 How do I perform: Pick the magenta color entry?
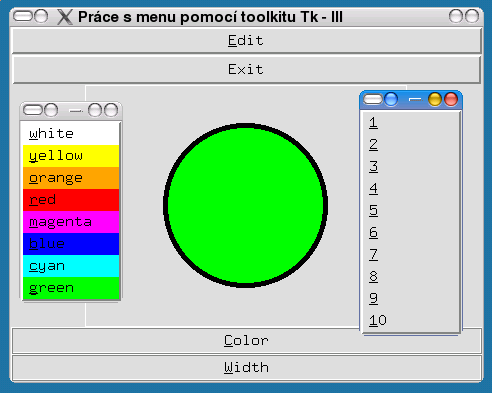[71, 222]
